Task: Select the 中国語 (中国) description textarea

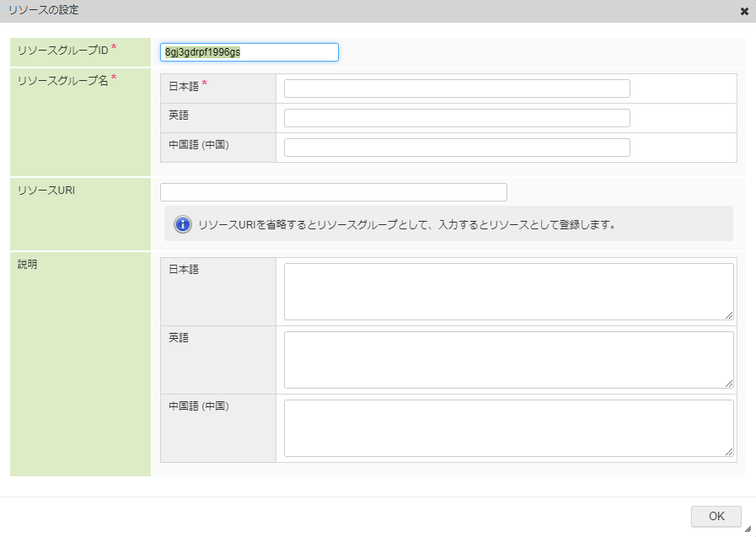Action: tap(507, 427)
